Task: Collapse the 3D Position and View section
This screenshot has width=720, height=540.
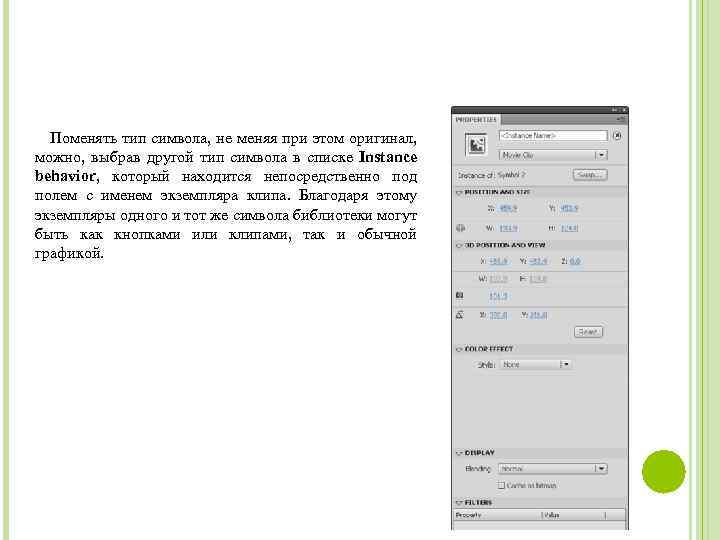Action: (x=459, y=246)
